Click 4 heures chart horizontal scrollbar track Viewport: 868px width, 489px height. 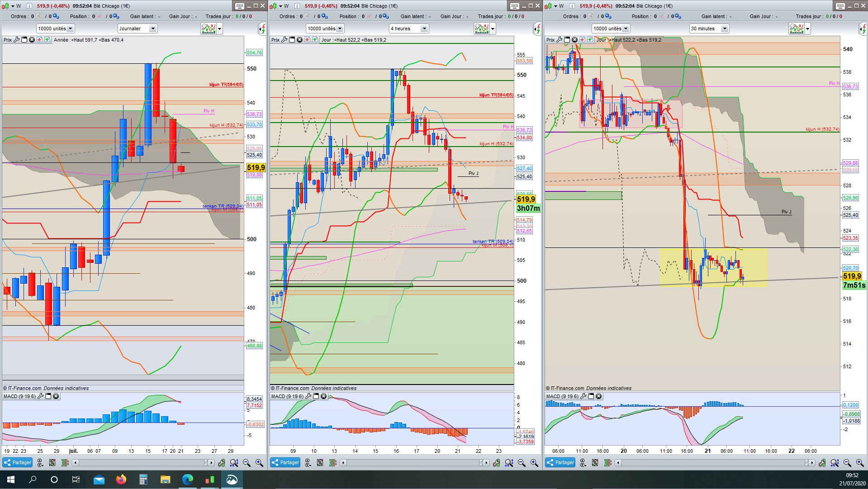[x=414, y=463]
